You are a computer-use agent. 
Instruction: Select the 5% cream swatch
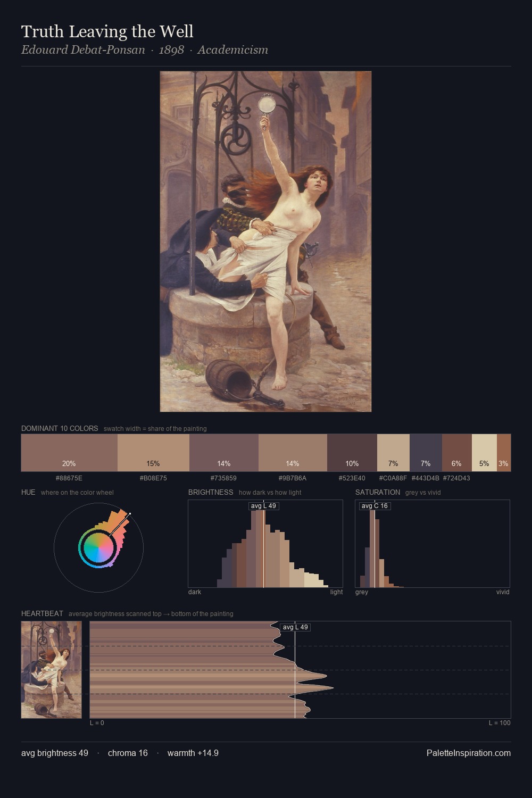(x=484, y=453)
